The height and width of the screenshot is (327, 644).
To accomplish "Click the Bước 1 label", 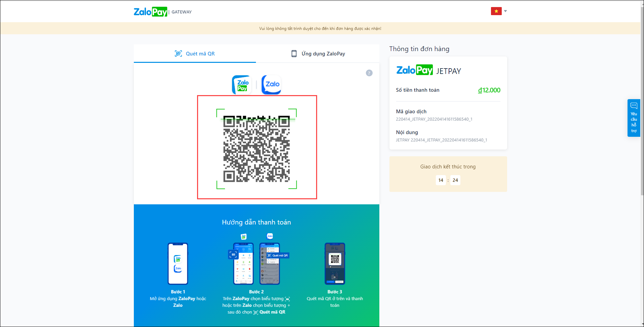I will click(x=178, y=292).
